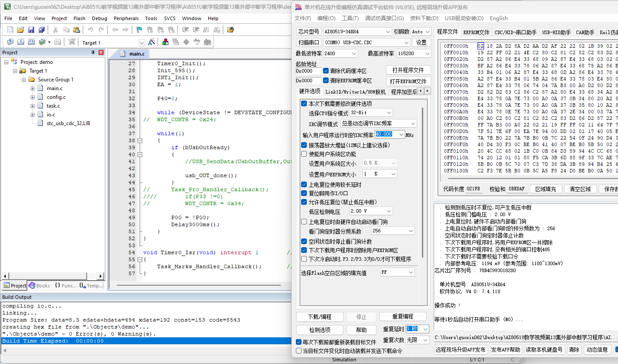This screenshot has width=618, height=364.
Task: Uncheck '本次下载需要修改硬件选项'
Action: (304, 104)
